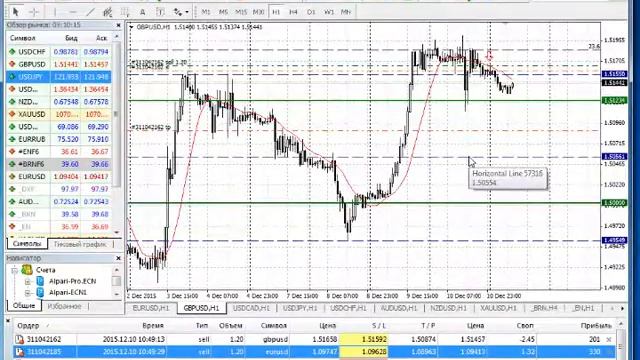Switch chart to M15 timeframe
640x360 pixels.
(x=241, y=12)
